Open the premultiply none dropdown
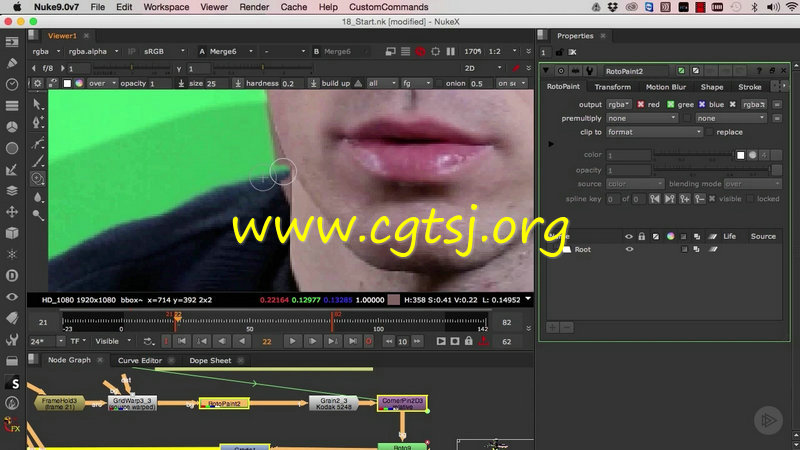 click(x=642, y=118)
